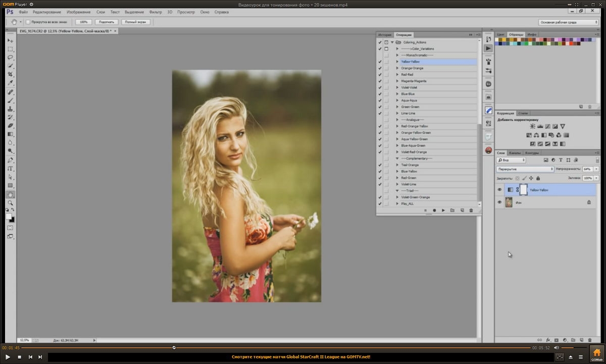
Task: Delete layer using Layers panel trash
Action: (590, 340)
